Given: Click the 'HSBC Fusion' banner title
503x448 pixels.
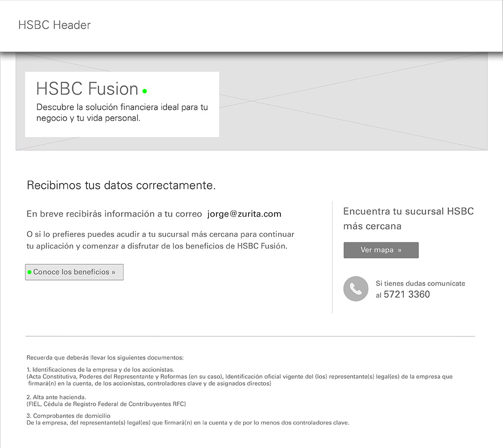Looking at the screenshot, I should pyautogui.click(x=87, y=88).
